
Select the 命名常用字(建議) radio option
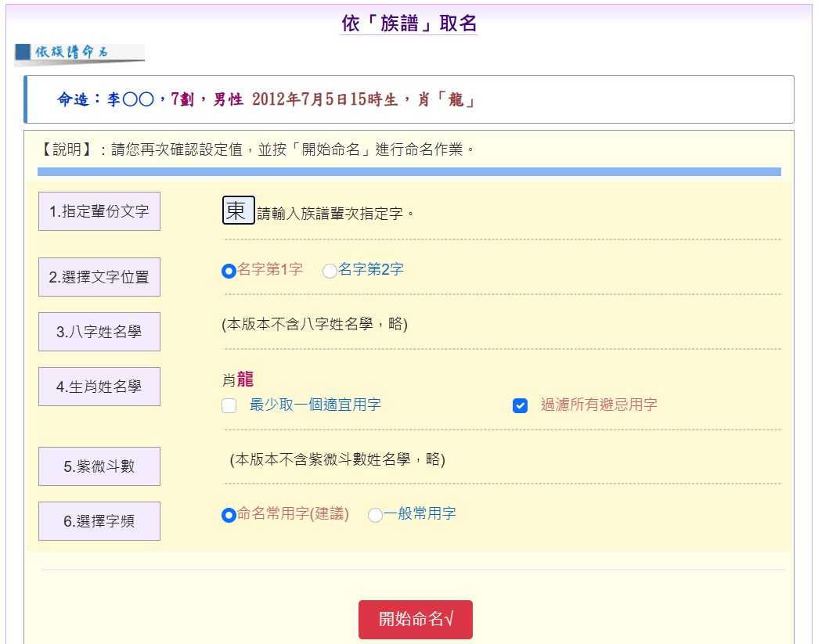coord(229,515)
